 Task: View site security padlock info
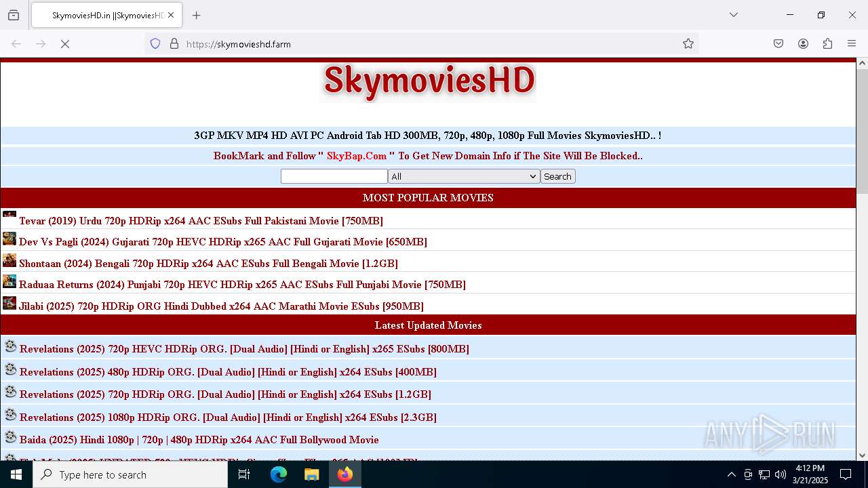click(174, 43)
